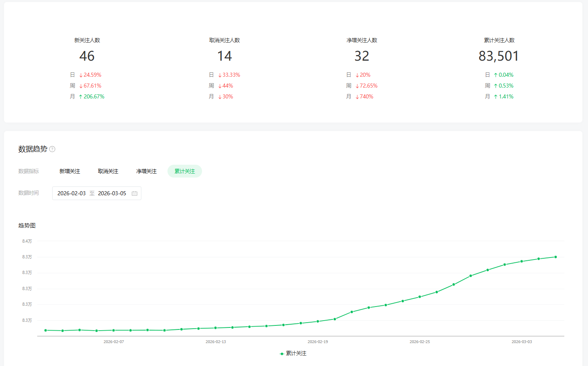The height and width of the screenshot is (366, 588).
Task: Select the chart data point above 2026-02-19
Action: pos(318,321)
